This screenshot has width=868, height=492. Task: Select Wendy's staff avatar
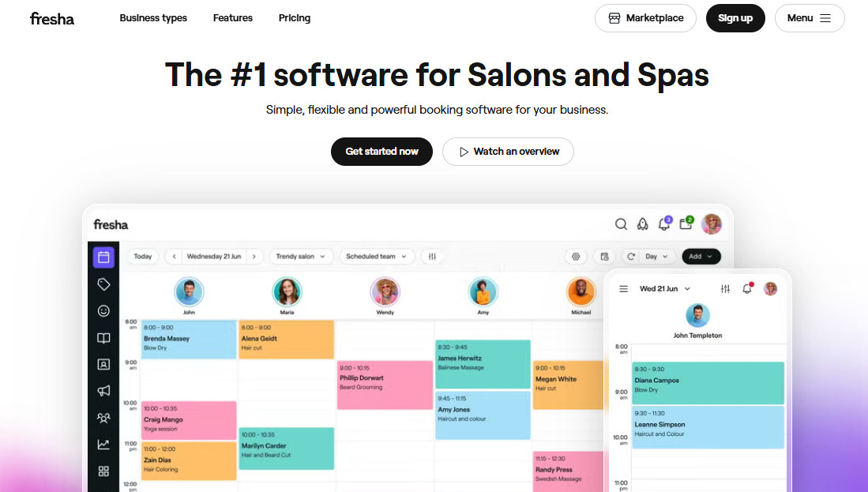[x=385, y=291]
